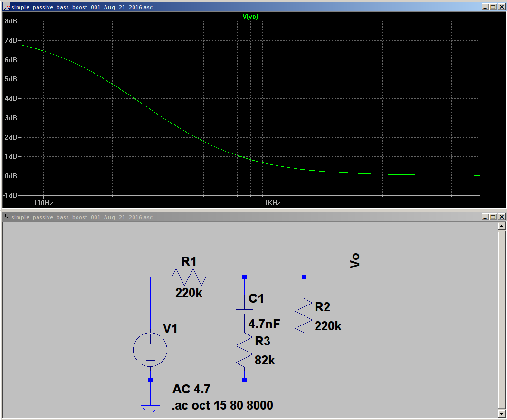Viewport: 507px width, 420px height.
Task: Click the 82k resistor value
Action: [265, 360]
